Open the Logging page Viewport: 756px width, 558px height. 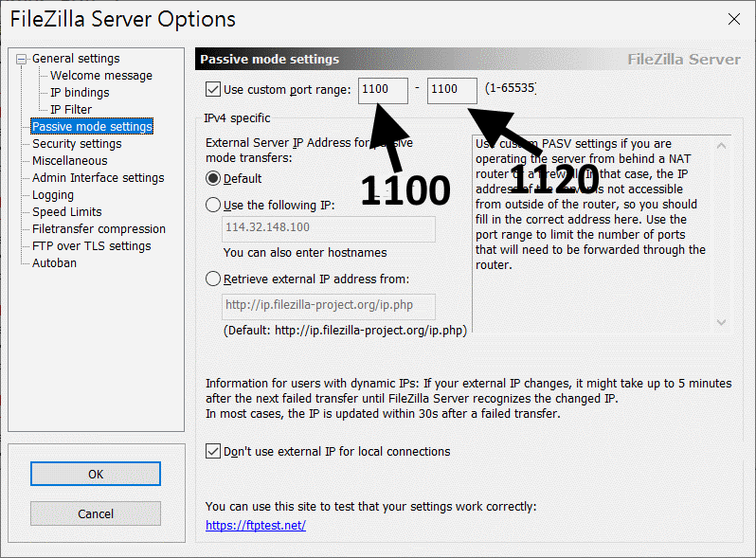click(x=53, y=195)
